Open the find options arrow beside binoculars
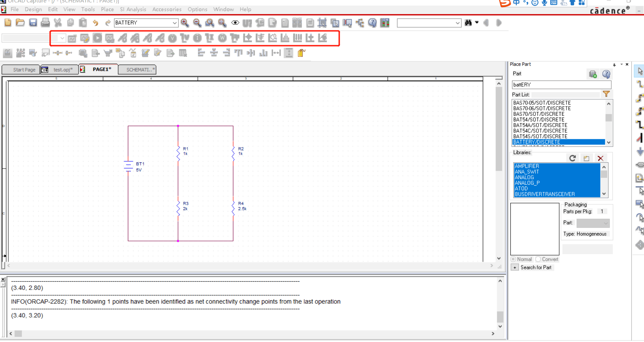644x342 pixels. click(477, 22)
